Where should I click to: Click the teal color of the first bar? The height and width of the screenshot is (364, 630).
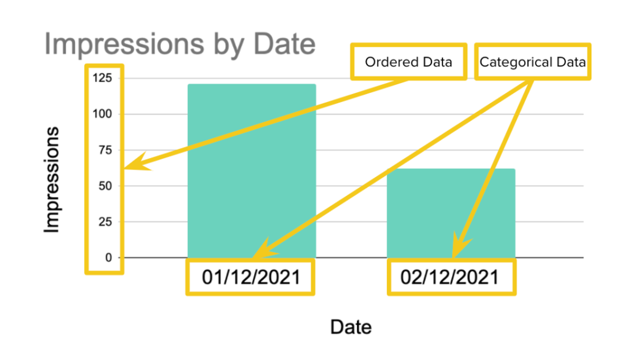coord(252,171)
